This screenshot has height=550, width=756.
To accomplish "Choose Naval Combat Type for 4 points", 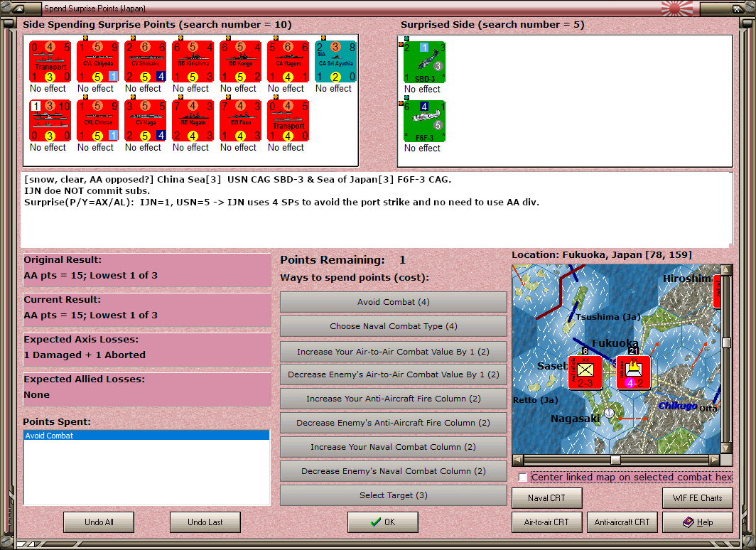I will 394,326.
